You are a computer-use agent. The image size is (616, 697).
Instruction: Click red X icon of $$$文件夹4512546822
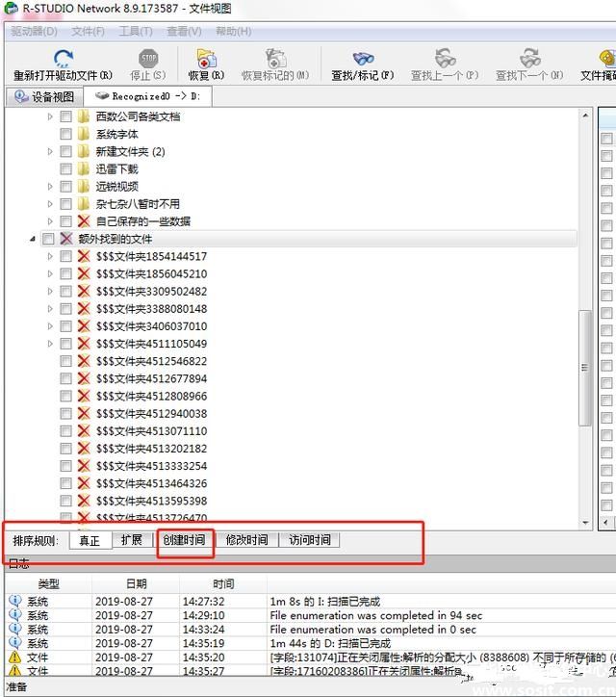click(84, 361)
